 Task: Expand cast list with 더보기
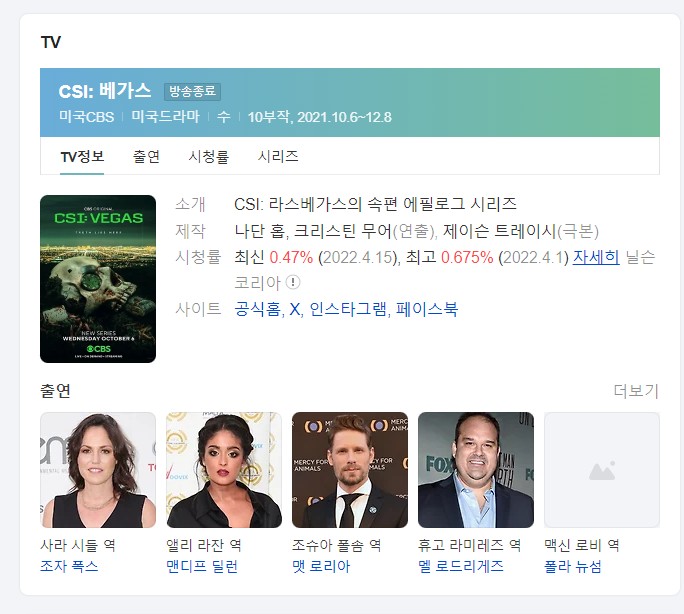[x=636, y=391]
